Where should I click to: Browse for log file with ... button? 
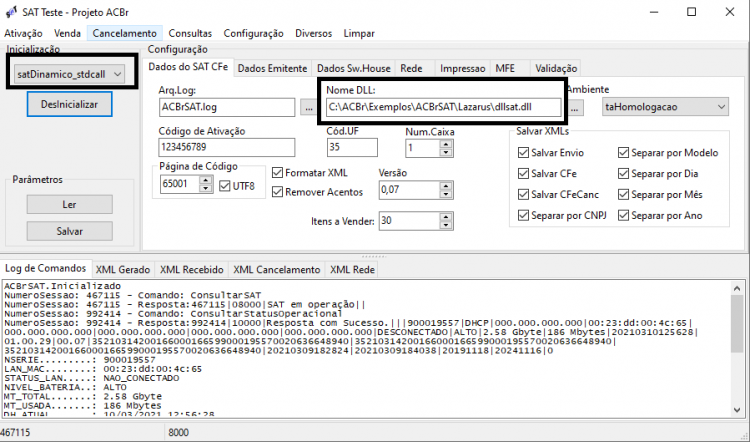click(x=309, y=108)
